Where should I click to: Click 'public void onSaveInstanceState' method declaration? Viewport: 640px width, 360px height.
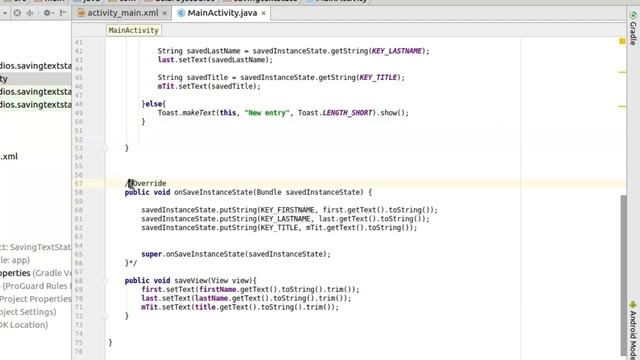[x=189, y=192]
